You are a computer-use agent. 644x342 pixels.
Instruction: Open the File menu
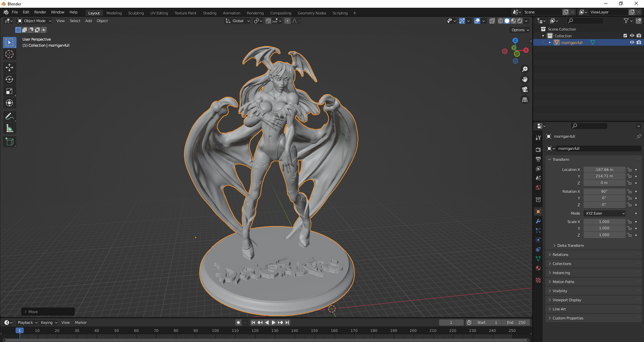click(x=15, y=12)
